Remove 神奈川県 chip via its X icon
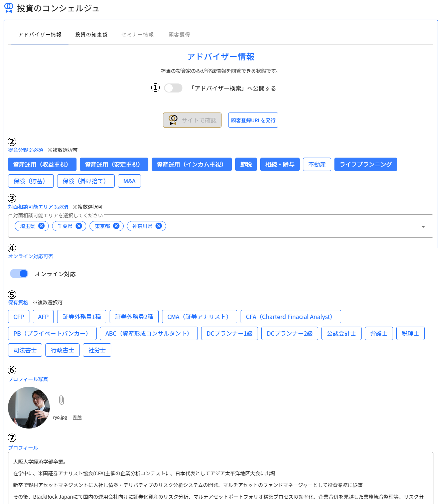Screen dimensions: 441x504 click(x=159, y=226)
